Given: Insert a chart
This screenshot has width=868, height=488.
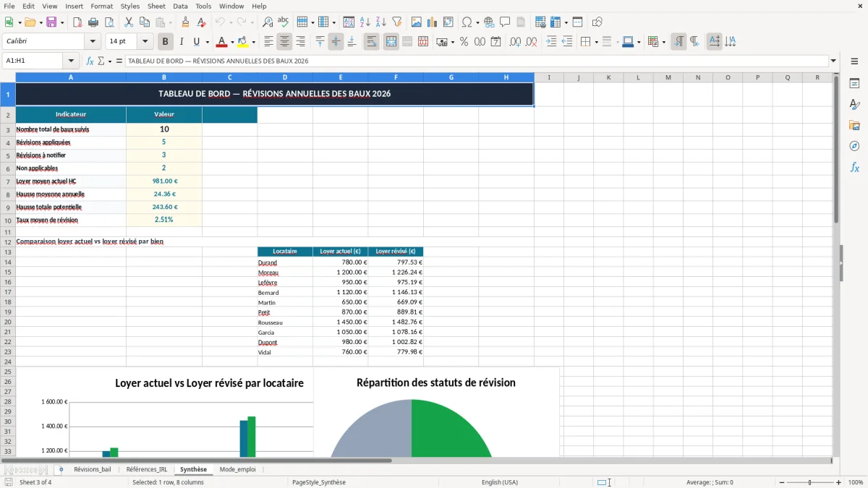Looking at the screenshot, I should coord(433,22).
